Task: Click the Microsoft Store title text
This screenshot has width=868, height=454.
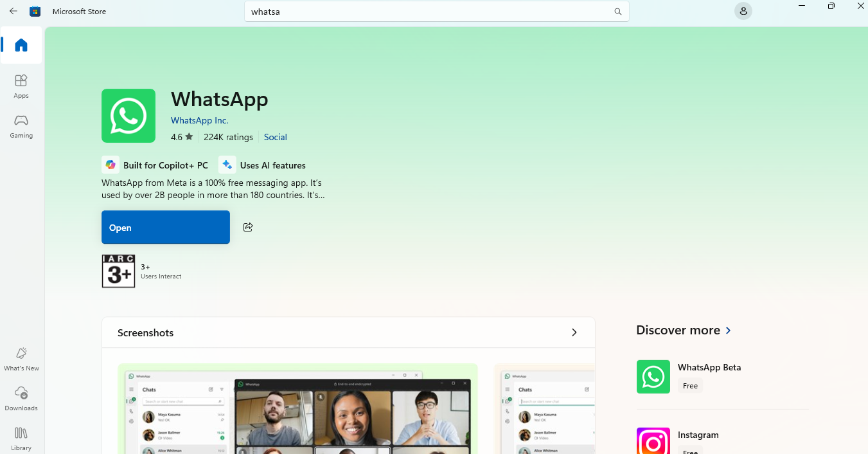Action: [x=79, y=12]
